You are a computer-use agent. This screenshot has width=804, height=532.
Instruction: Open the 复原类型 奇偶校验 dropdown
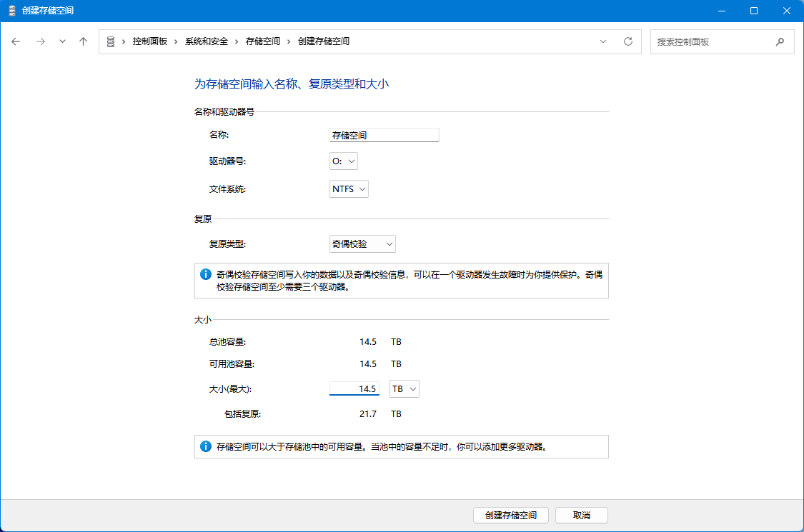click(362, 244)
